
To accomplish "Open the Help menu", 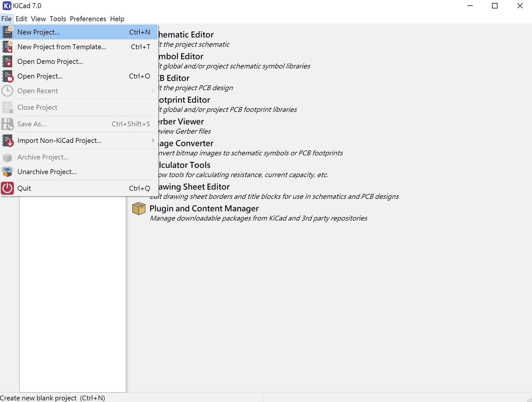I will coord(117,19).
